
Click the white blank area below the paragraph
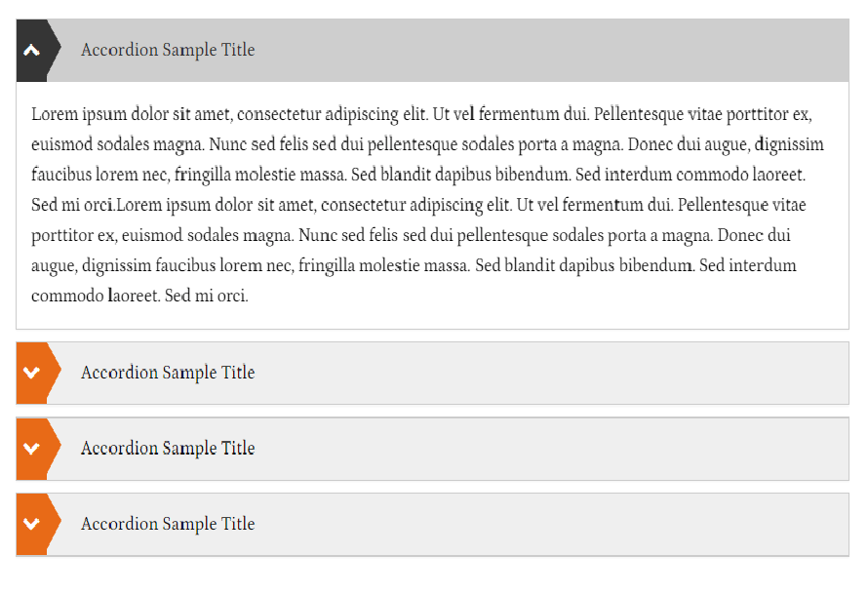[x=432, y=318]
